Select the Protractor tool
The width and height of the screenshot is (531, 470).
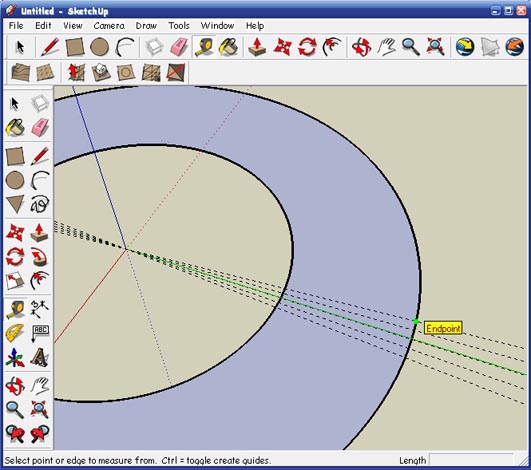coord(15,333)
